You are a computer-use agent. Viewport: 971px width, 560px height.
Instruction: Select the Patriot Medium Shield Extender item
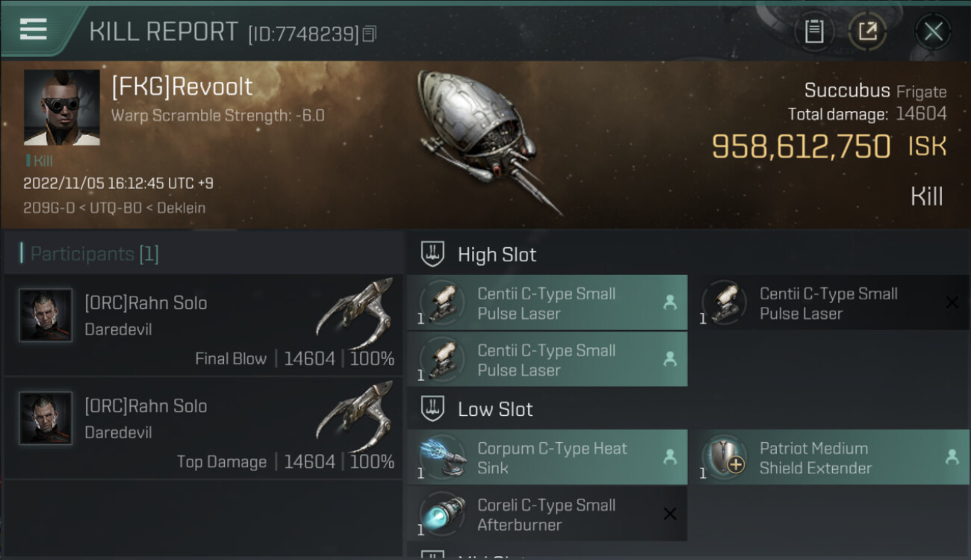[829, 458]
